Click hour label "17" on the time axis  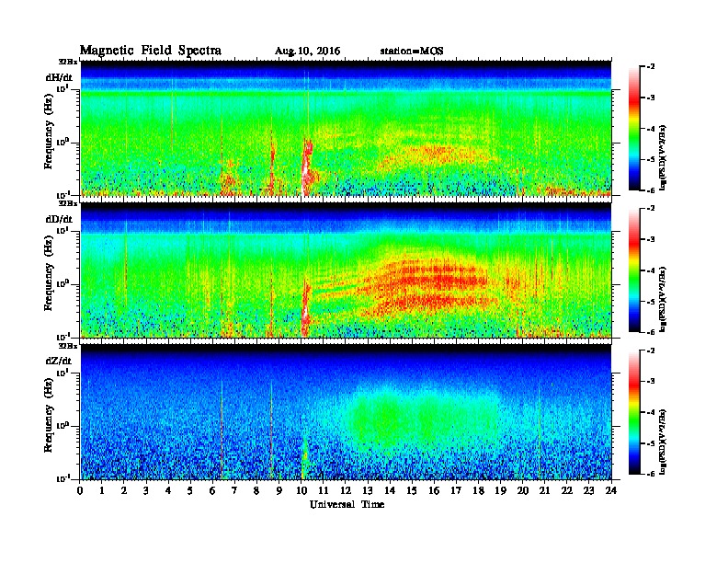[456, 490]
